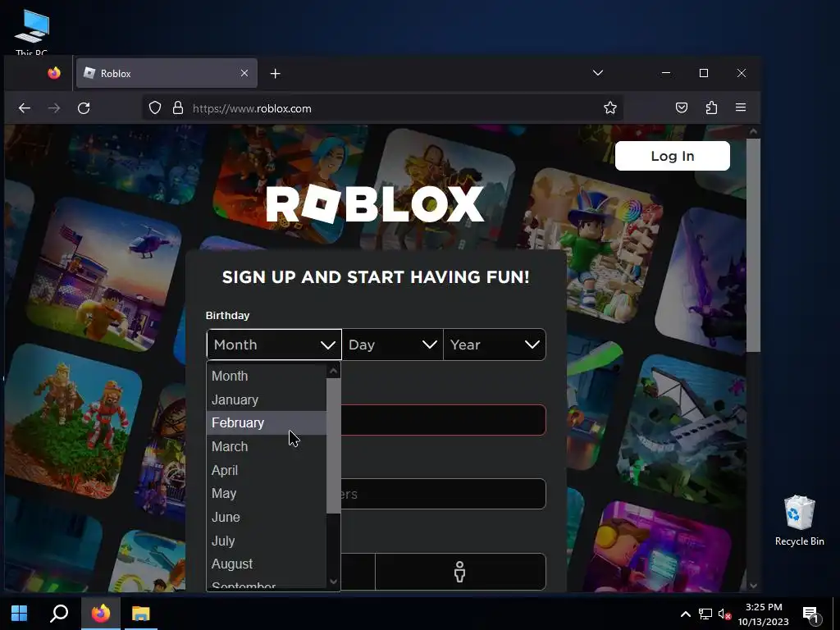This screenshot has width=840, height=630.
Task: Click the red-outlined username input field
Action: (x=443, y=419)
